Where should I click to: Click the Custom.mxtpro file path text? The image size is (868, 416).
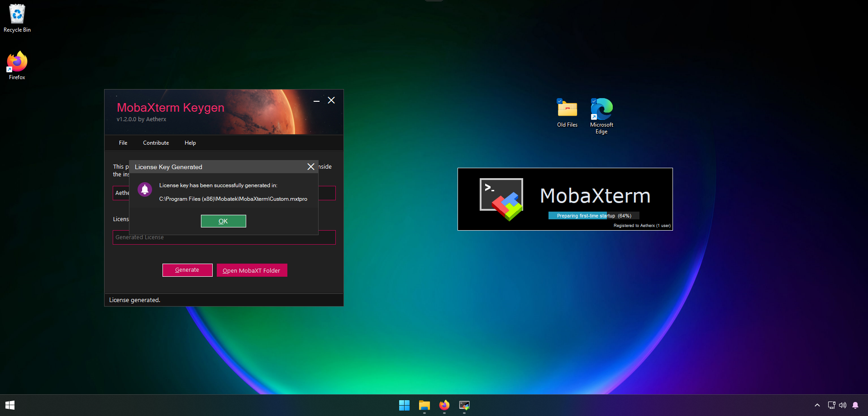233,199
